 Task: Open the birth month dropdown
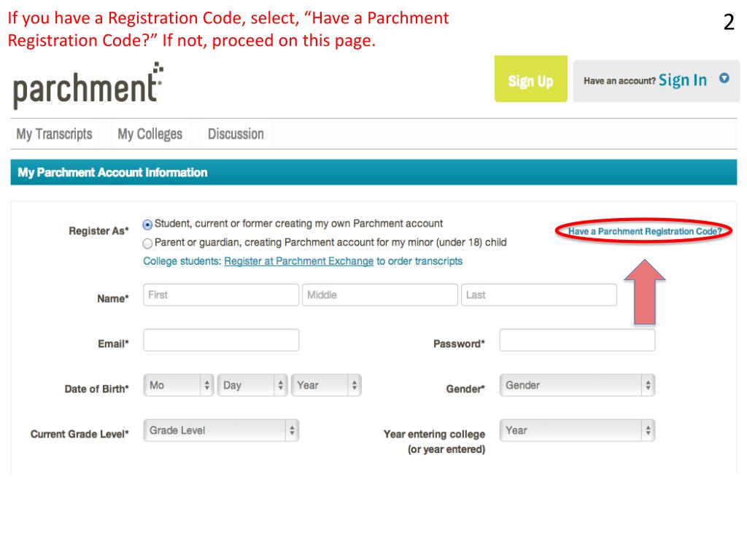point(178,385)
